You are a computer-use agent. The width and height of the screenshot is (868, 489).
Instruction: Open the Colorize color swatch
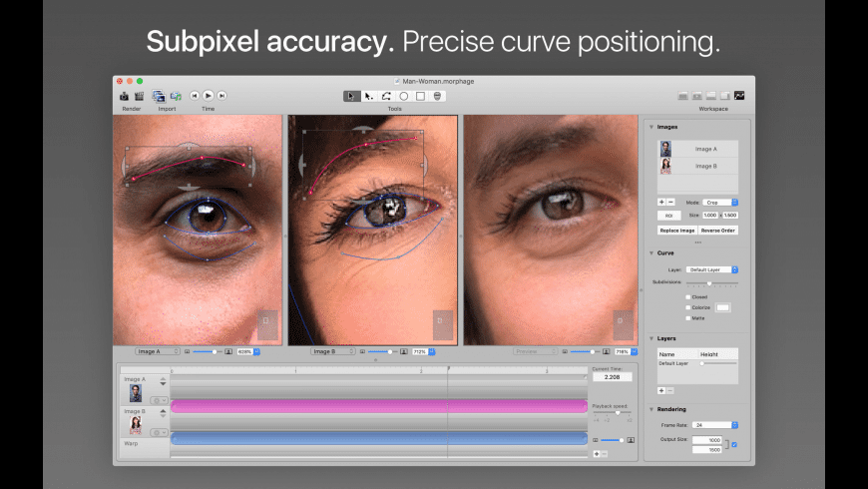(x=723, y=307)
